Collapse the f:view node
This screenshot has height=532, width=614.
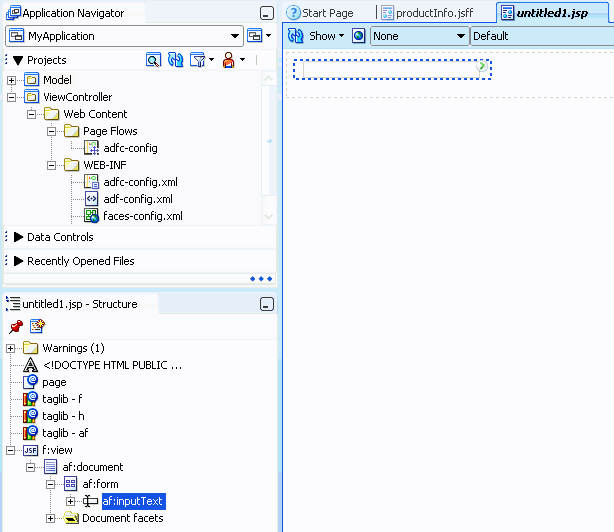click(x=11, y=451)
